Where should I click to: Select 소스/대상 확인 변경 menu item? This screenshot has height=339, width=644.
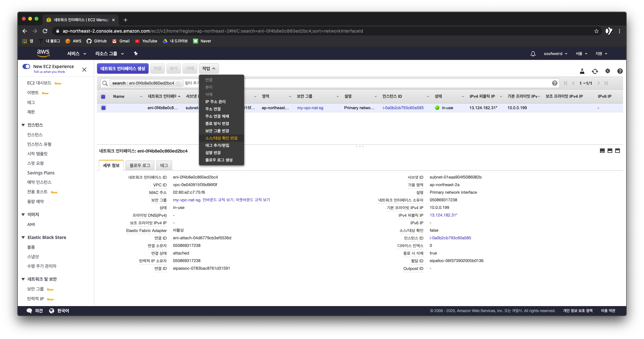221,138
